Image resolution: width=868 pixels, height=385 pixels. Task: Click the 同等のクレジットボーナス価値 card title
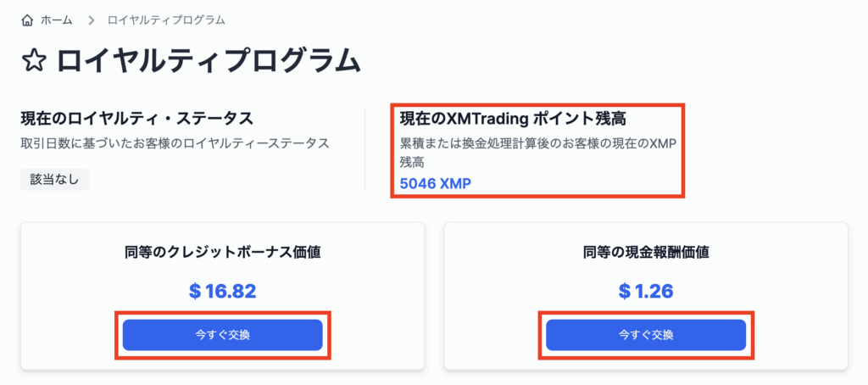point(223,254)
